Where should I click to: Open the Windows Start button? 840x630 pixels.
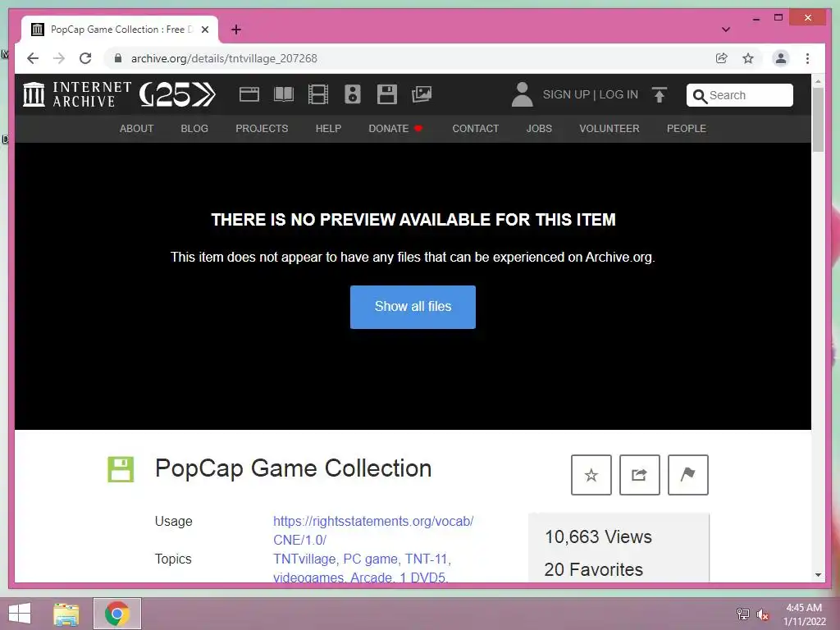pyautogui.click(x=20, y=614)
